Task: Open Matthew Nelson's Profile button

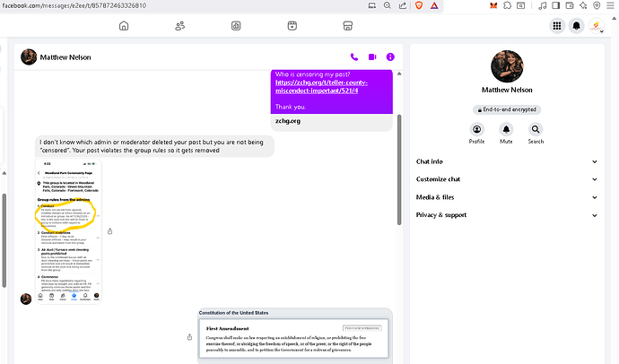Action: pyautogui.click(x=476, y=134)
